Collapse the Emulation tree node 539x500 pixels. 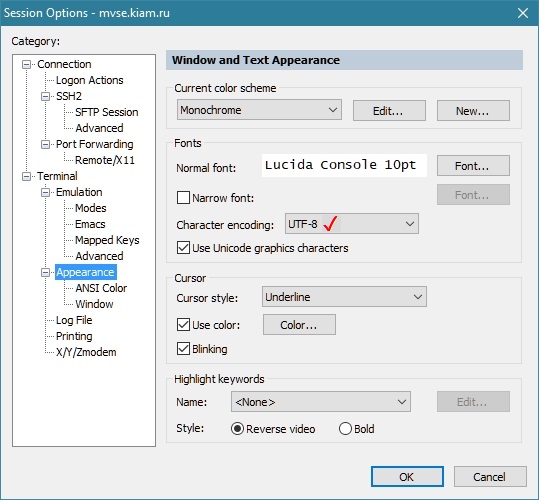[x=45, y=192]
